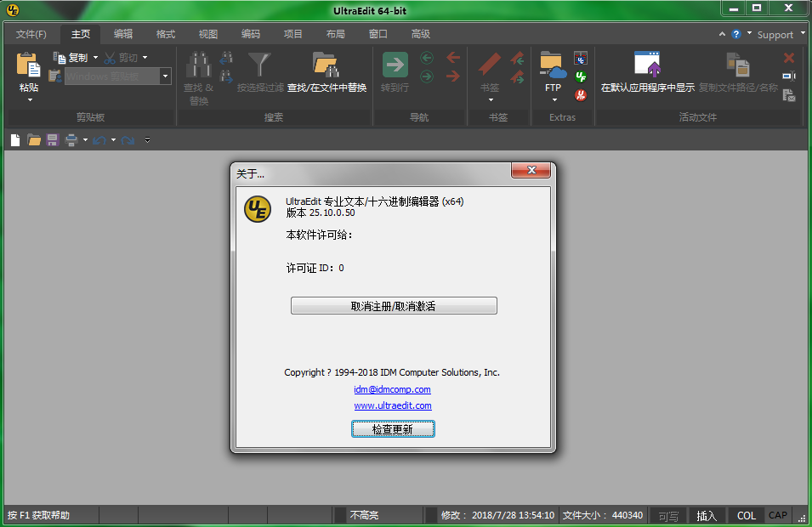Screen dimensions: 812x527
Task: Click the Redo arrow in quick toolbar
Action: pyautogui.click(x=128, y=139)
